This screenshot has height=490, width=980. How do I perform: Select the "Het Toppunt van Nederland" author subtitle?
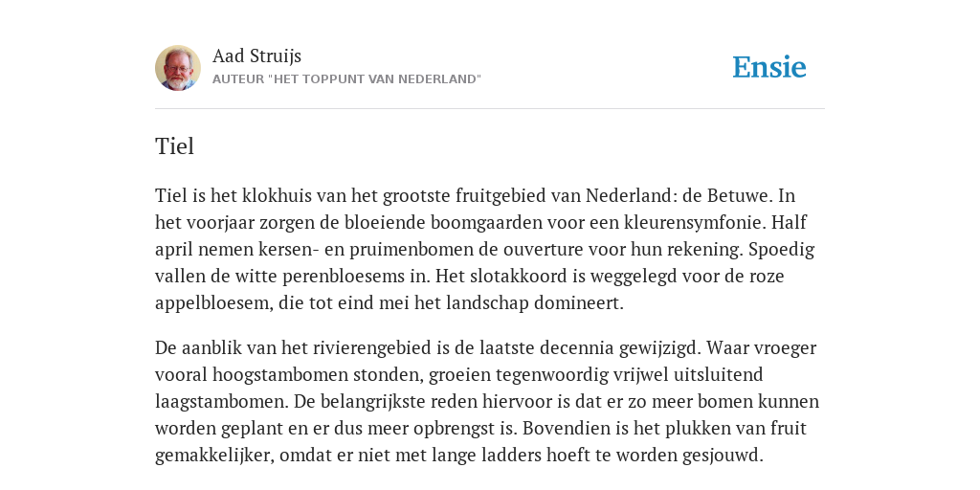pyautogui.click(x=346, y=79)
